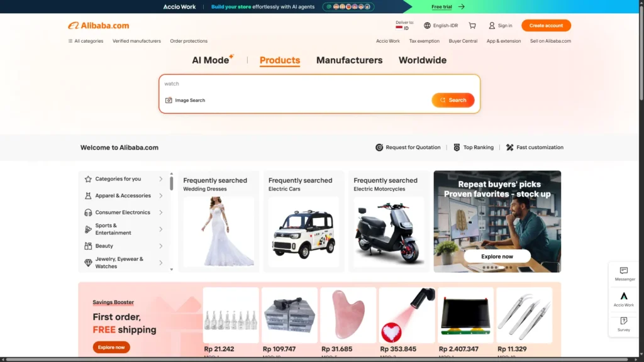Open the Rp 11.329 tweezers product

point(524,315)
